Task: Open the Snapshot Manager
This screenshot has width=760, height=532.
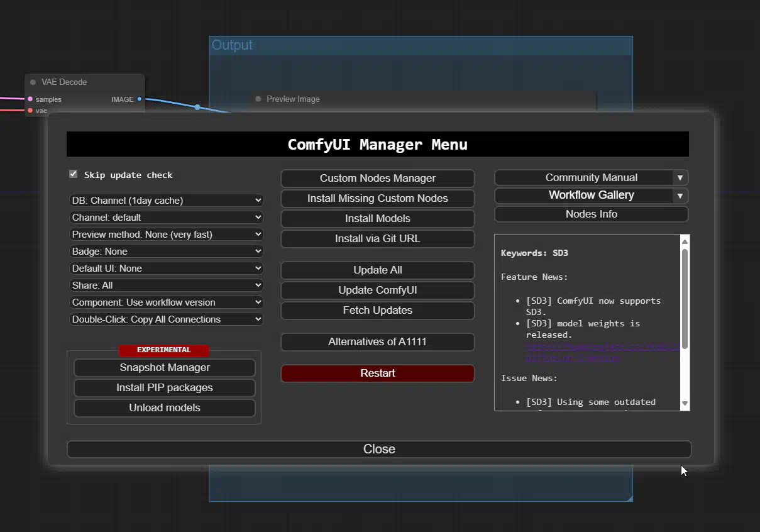Action: tap(165, 368)
